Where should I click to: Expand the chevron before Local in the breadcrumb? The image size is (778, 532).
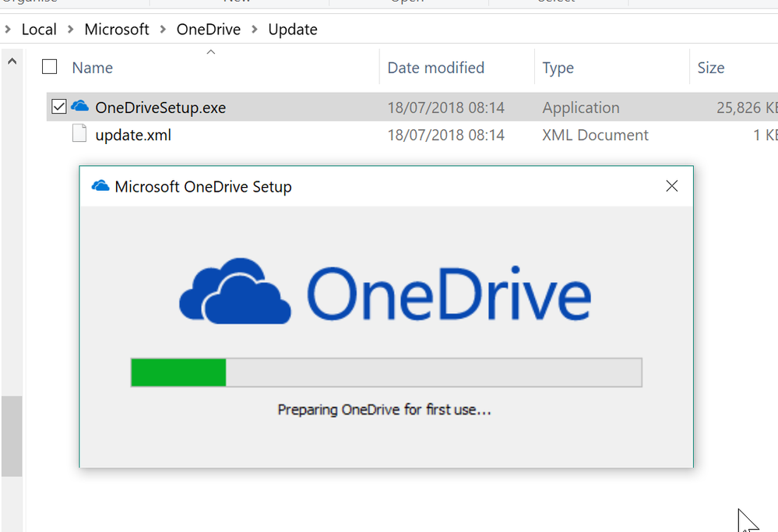pos(8,30)
